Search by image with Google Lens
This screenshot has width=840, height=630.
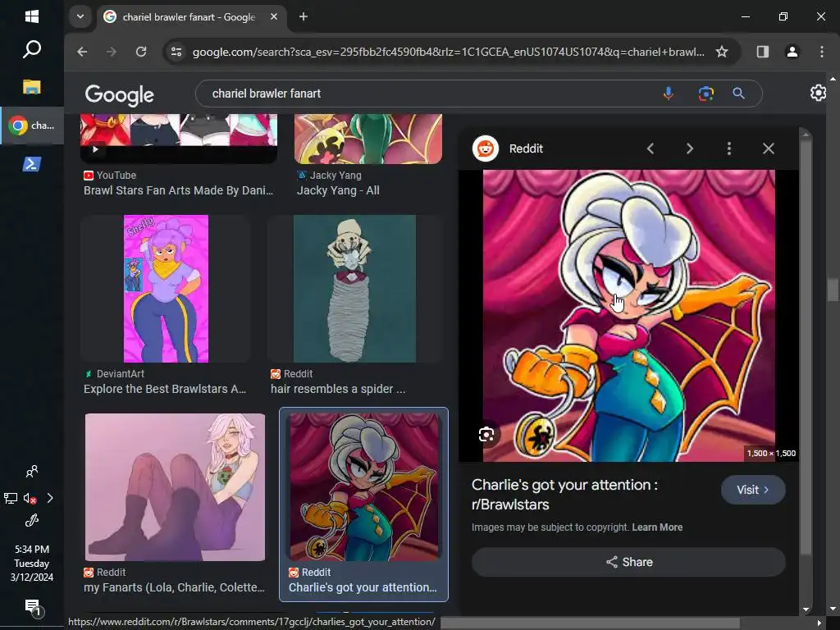(705, 94)
